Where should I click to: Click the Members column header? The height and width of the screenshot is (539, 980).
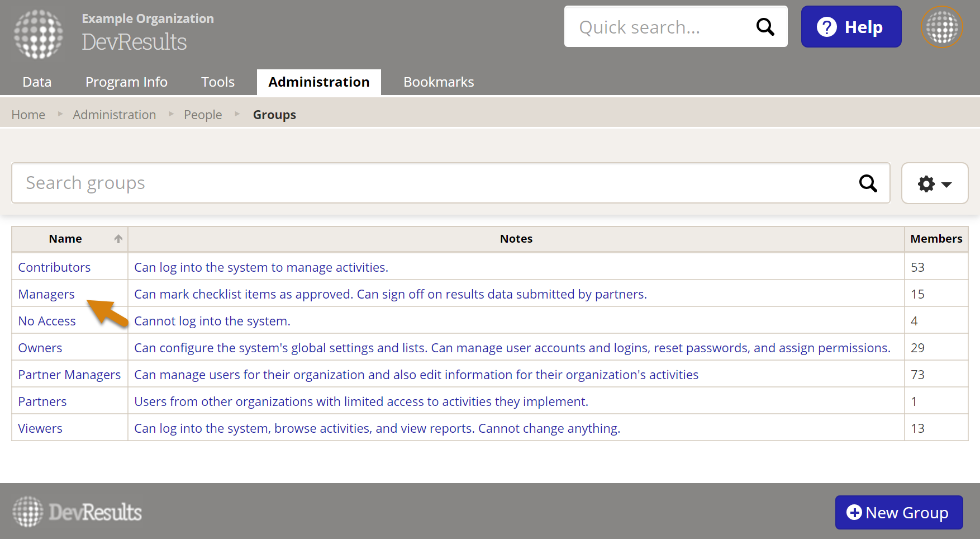coord(936,239)
